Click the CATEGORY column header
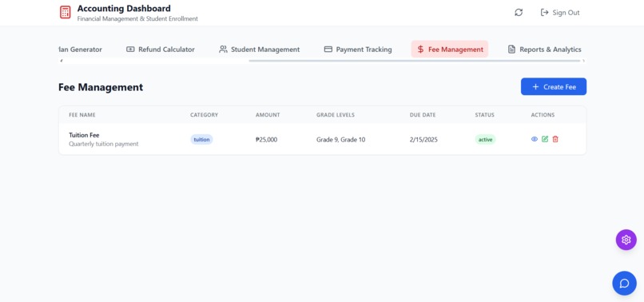Screen dimensions: 644x302 click(x=204, y=115)
